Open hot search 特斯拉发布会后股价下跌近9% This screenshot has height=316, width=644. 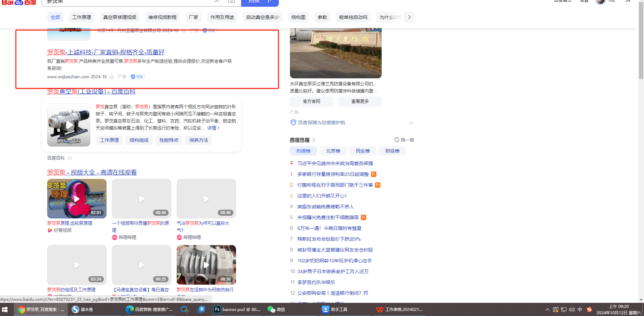(x=329, y=239)
